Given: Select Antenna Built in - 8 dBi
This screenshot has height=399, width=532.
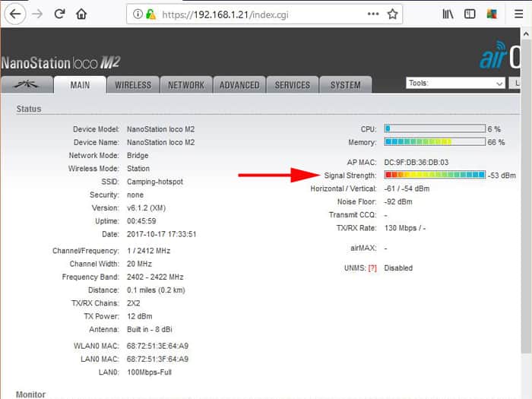Looking at the screenshot, I should 150,329.
